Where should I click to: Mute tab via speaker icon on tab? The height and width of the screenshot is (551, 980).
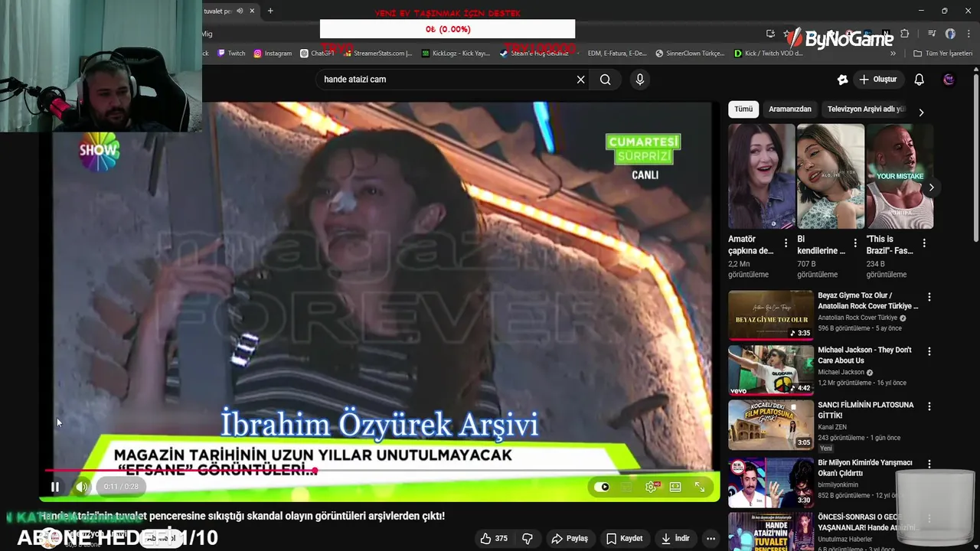point(240,11)
